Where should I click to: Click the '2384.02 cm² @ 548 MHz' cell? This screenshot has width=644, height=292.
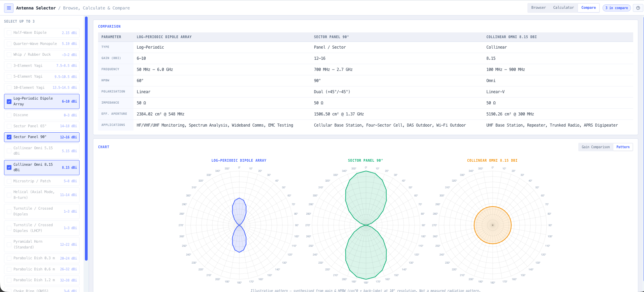160,114
